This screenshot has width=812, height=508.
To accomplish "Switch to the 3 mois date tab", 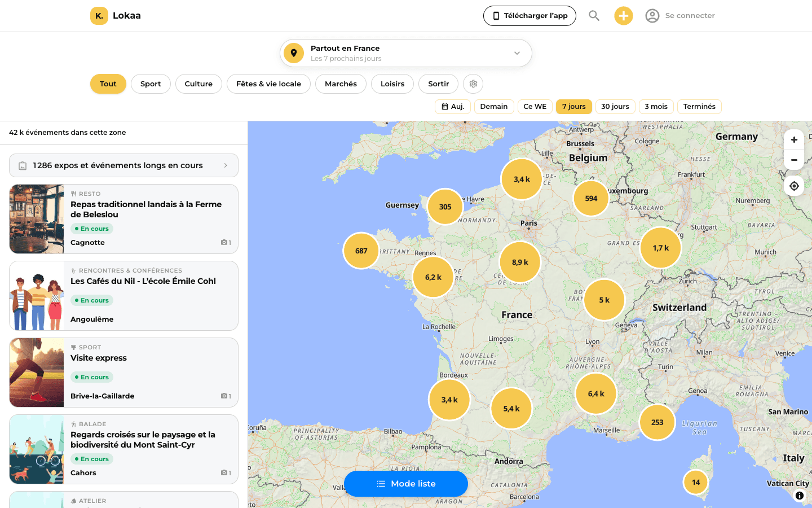I will coord(656,107).
